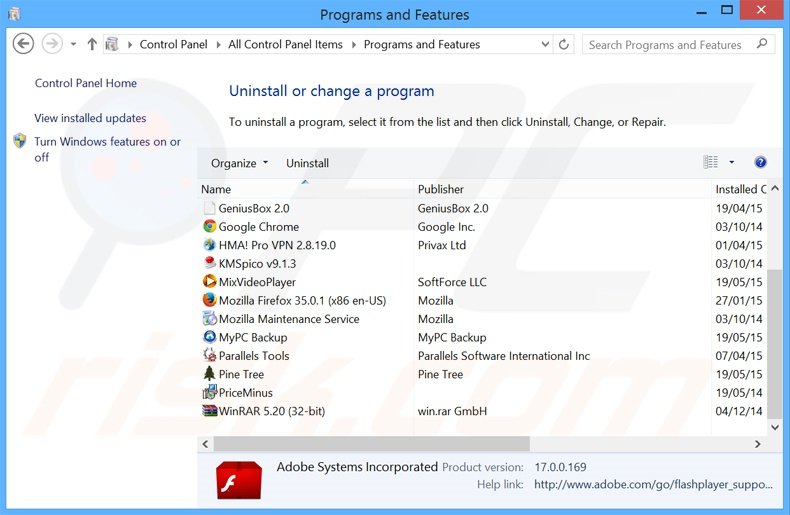
Task: Select MixVideoPlayer orange play icon
Action: pos(210,281)
